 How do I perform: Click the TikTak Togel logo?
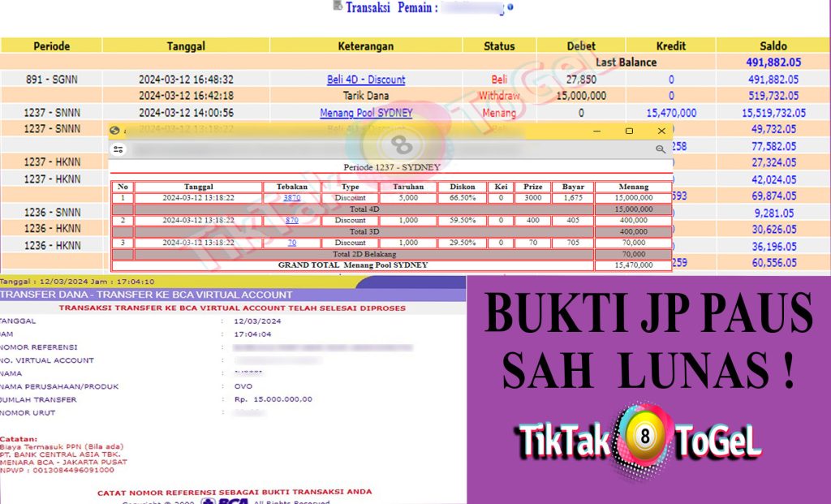coord(639,440)
